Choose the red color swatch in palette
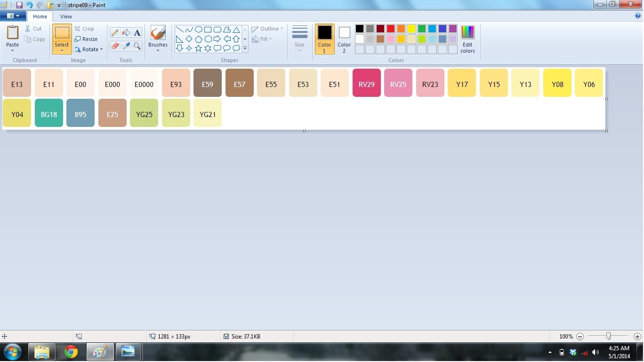Image resolution: width=644 pixels, height=362 pixels. pos(391,29)
